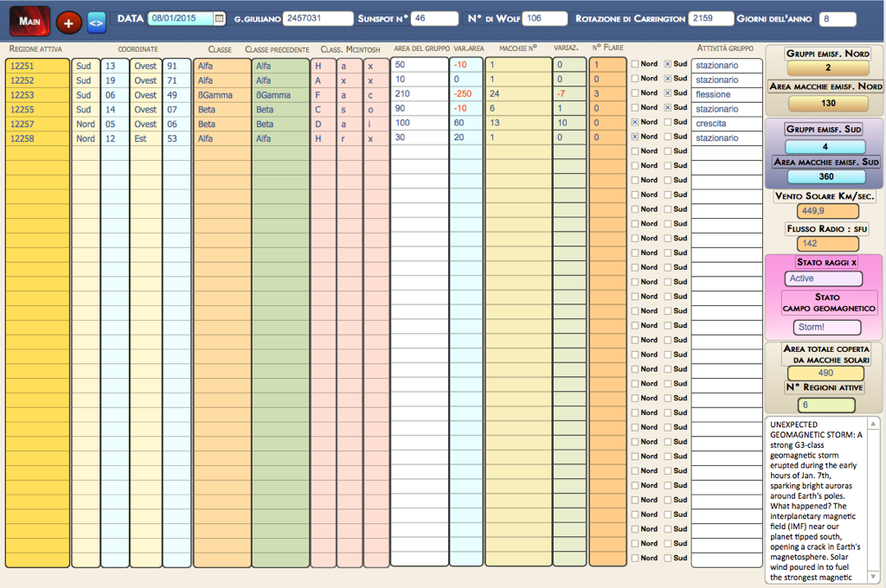Screen dimensions: 886x588
Task: Click the red Main button
Action: [29, 21]
